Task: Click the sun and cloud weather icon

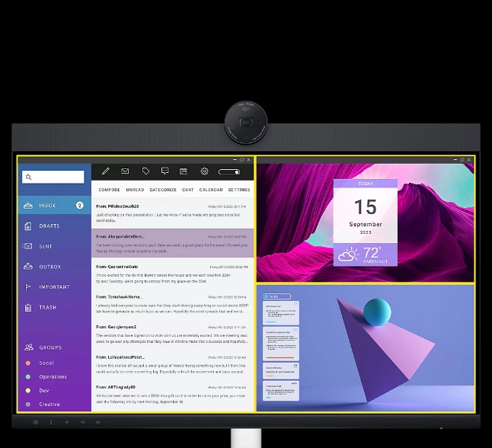Action: pos(348,254)
